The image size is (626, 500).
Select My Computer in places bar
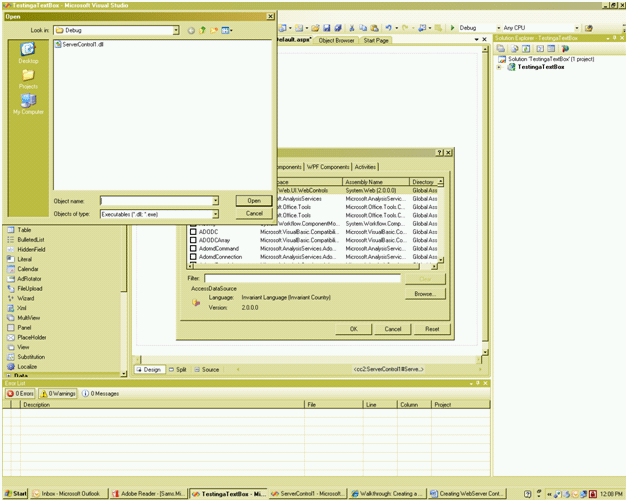pos(28,104)
